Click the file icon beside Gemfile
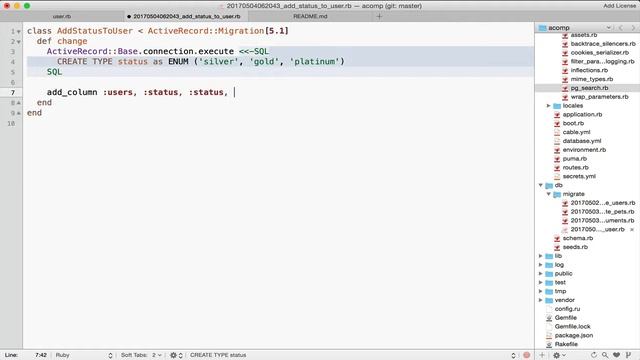640x360 pixels. tap(549, 318)
